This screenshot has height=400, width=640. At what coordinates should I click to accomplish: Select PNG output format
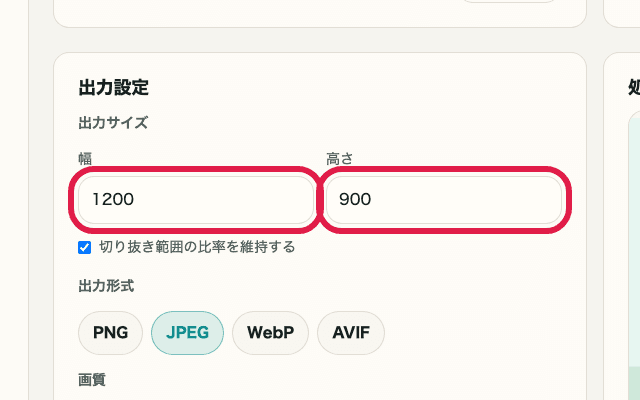point(110,333)
